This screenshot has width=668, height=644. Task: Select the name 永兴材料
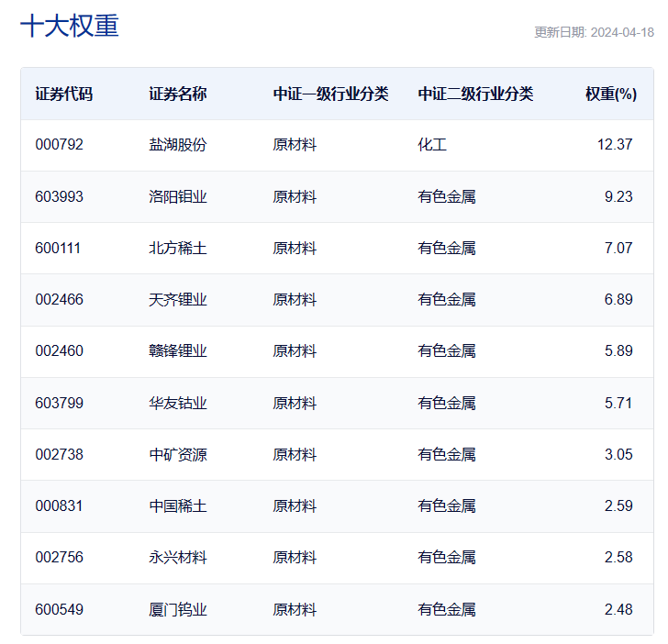click(178, 558)
